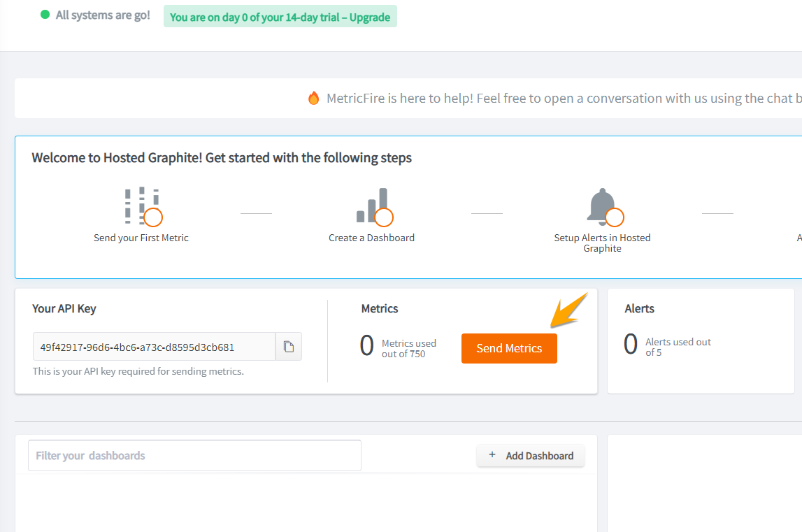Open the Send your First Metric step icon

click(x=143, y=206)
